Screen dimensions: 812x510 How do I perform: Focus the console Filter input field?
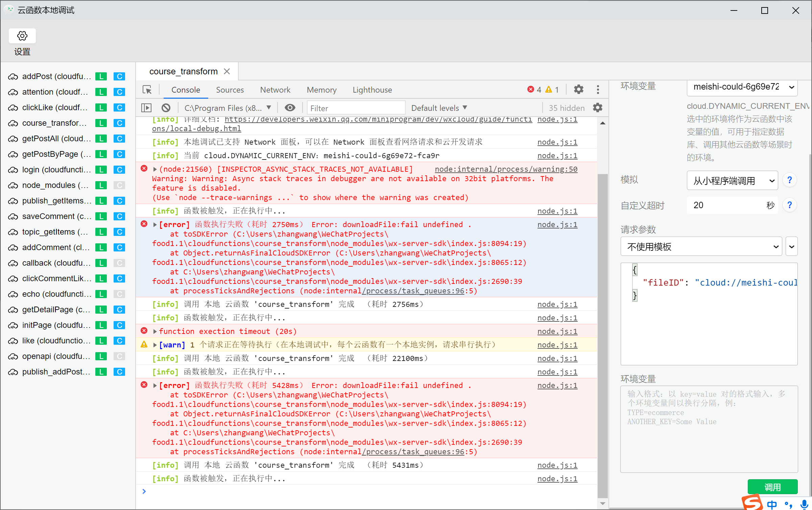pyautogui.click(x=355, y=108)
